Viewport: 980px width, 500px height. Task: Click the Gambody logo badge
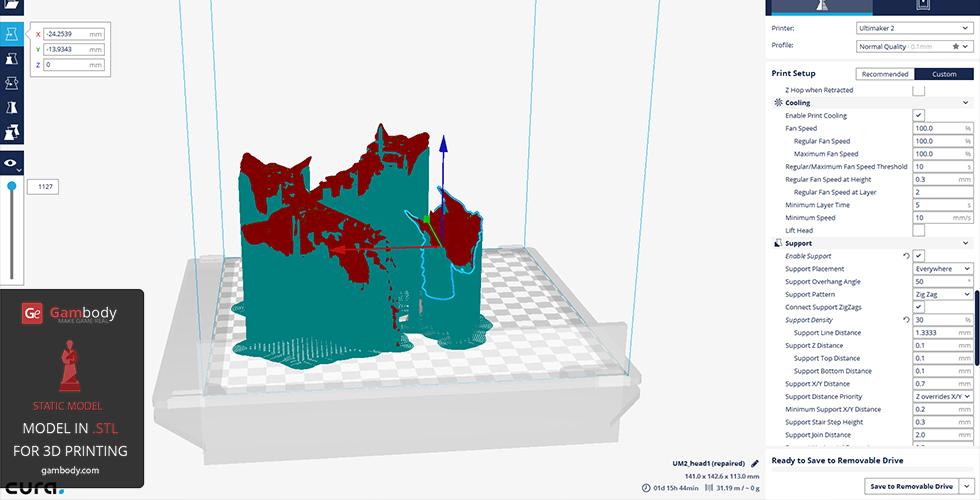[x=32, y=313]
